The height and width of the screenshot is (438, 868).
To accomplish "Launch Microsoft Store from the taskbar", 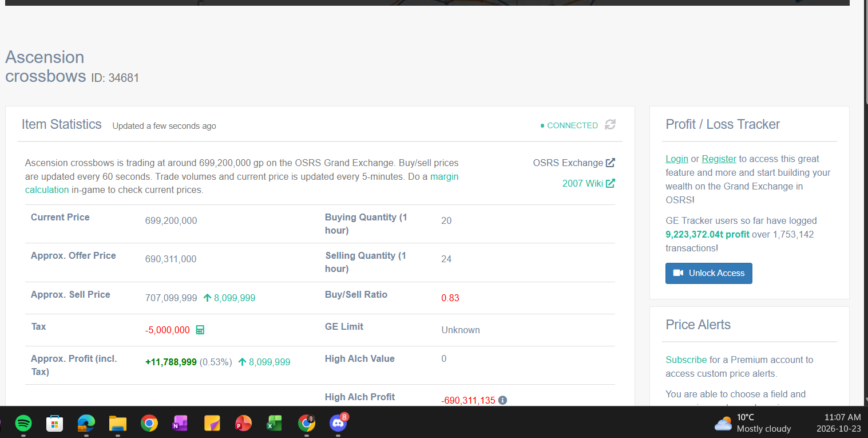I will (55, 423).
